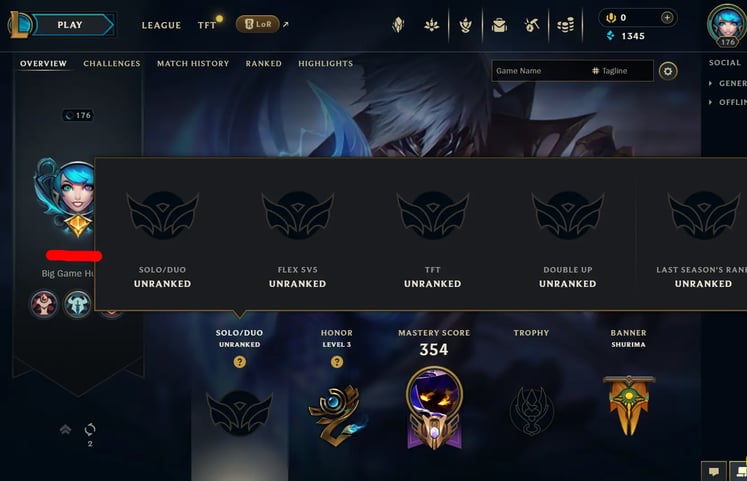Open the chat bubble icon at bottom
The height and width of the screenshot is (481, 747).
click(714, 471)
